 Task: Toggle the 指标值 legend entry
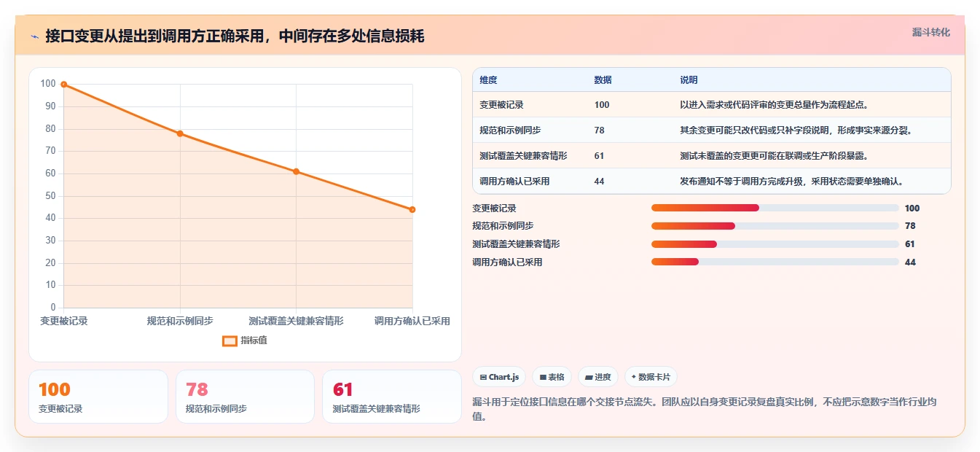coord(245,340)
